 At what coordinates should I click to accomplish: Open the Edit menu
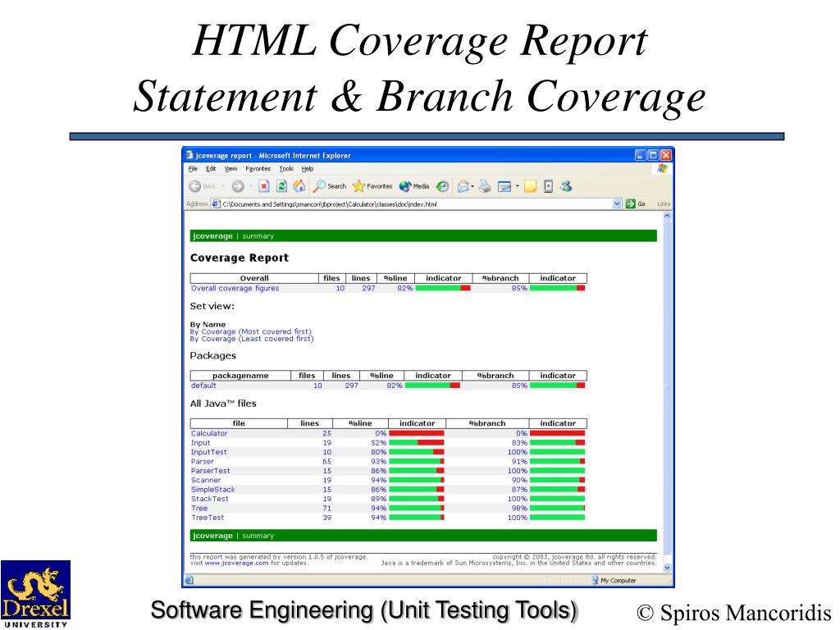pyautogui.click(x=211, y=169)
